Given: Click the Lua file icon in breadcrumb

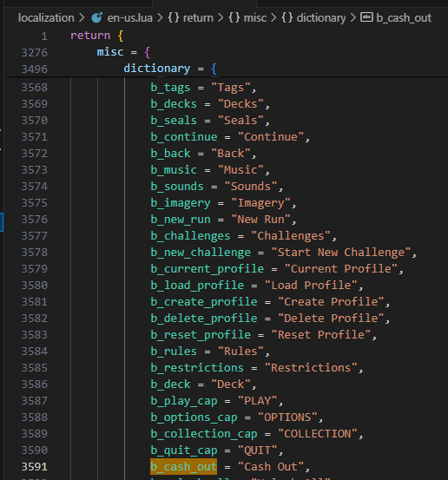Looking at the screenshot, I should point(97,17).
